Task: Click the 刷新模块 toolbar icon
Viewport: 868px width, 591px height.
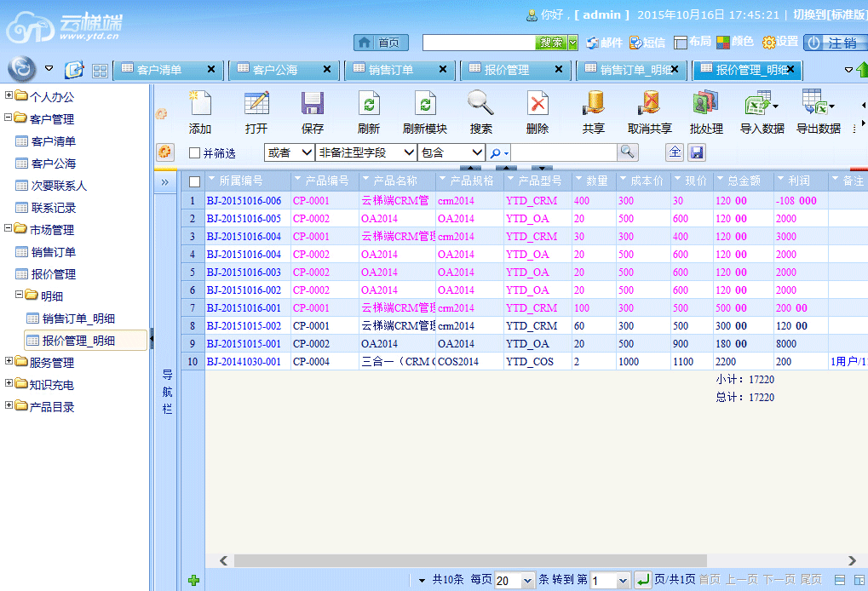Action: (425, 104)
